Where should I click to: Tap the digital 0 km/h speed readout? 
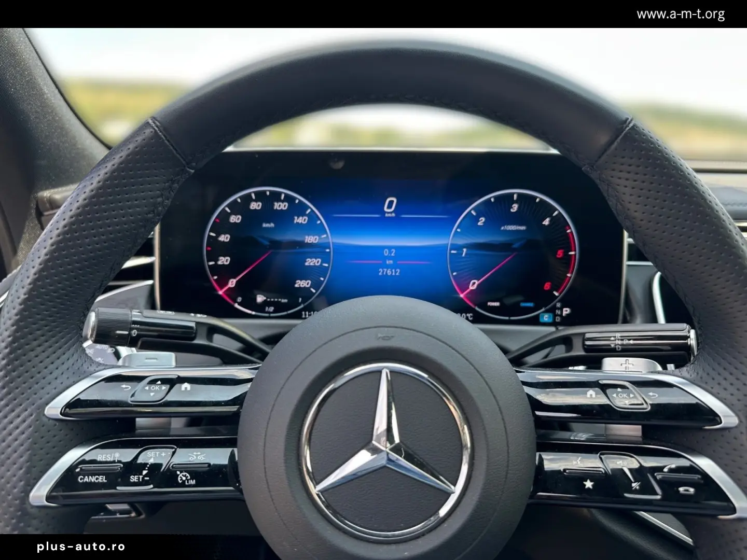pos(390,204)
